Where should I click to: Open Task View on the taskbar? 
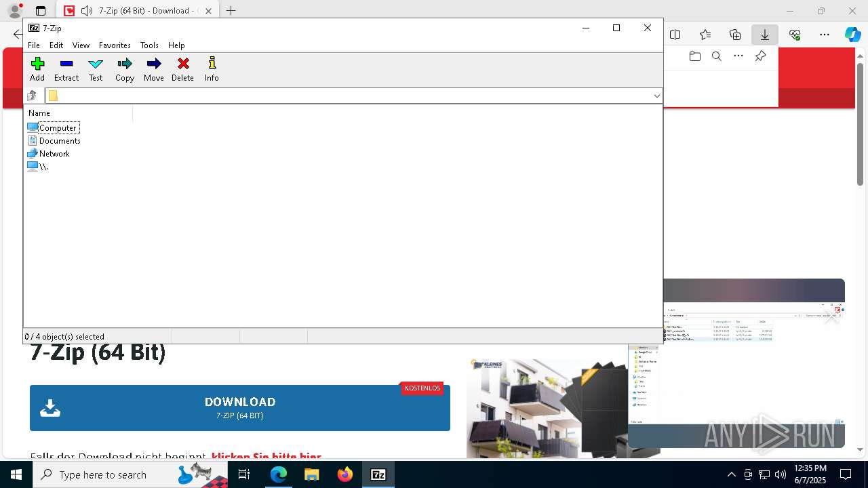click(x=244, y=474)
